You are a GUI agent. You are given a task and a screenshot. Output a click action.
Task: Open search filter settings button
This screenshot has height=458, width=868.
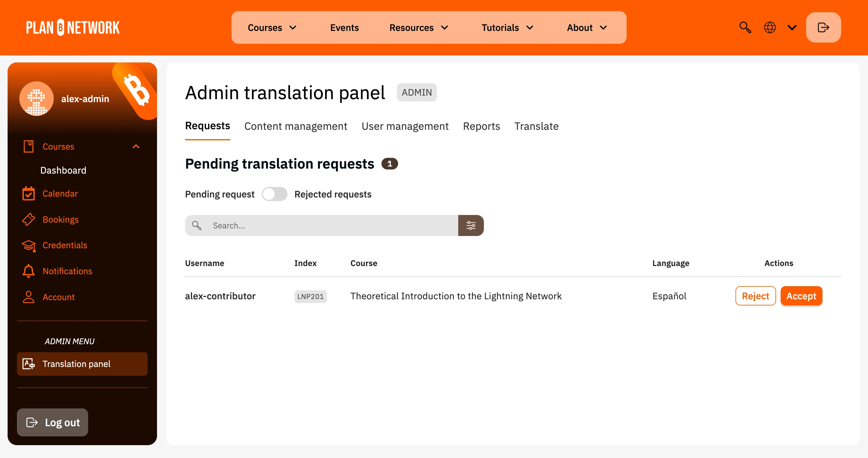pyautogui.click(x=470, y=225)
